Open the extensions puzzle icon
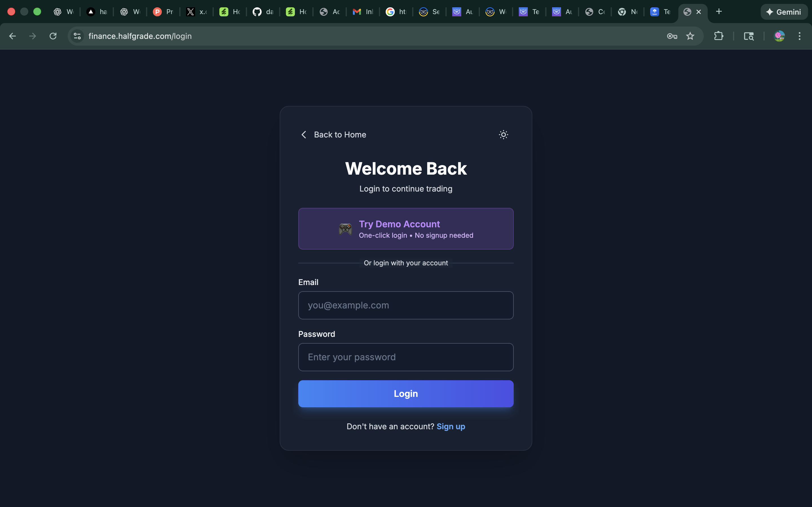This screenshot has width=812, height=507. pos(719,36)
